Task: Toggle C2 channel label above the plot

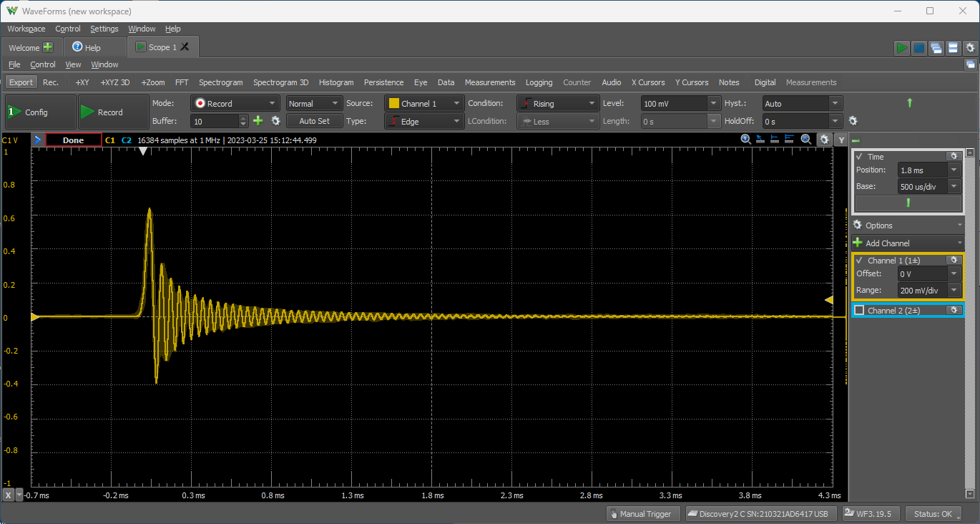Action: (x=127, y=140)
